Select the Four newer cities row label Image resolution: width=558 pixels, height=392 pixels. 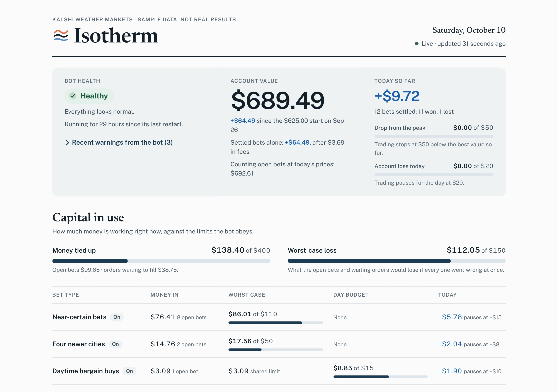78,344
